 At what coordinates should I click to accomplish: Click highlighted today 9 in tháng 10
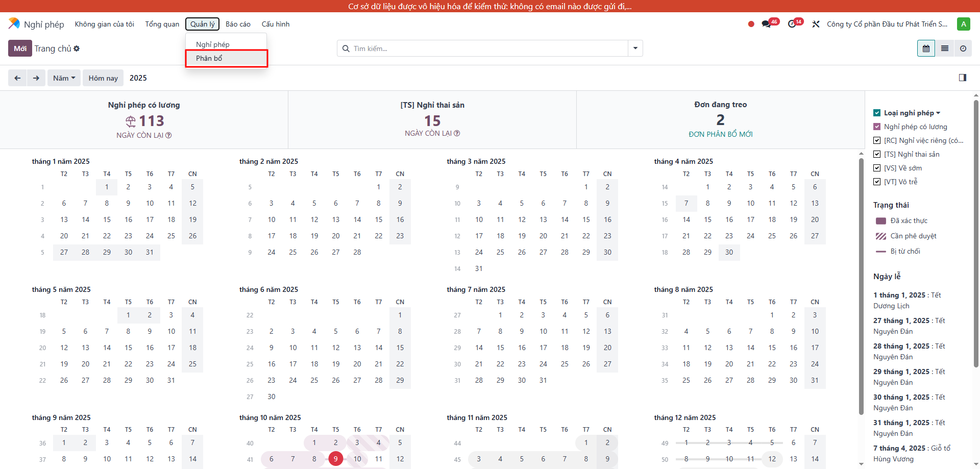point(336,459)
